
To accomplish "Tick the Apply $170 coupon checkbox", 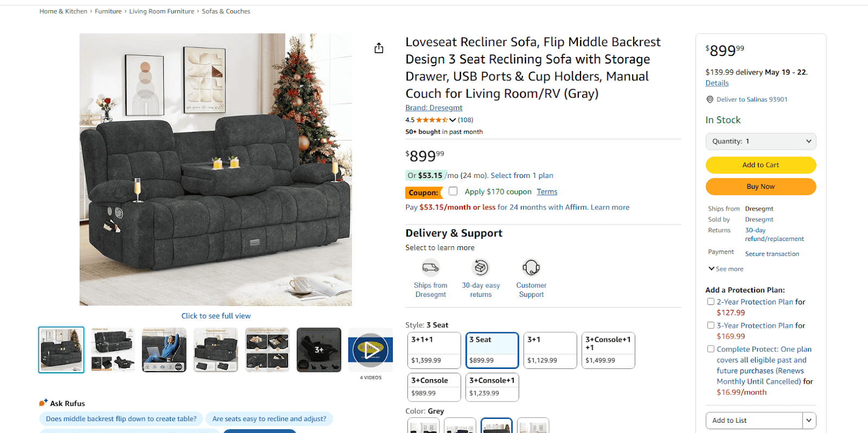I will 453,191.
